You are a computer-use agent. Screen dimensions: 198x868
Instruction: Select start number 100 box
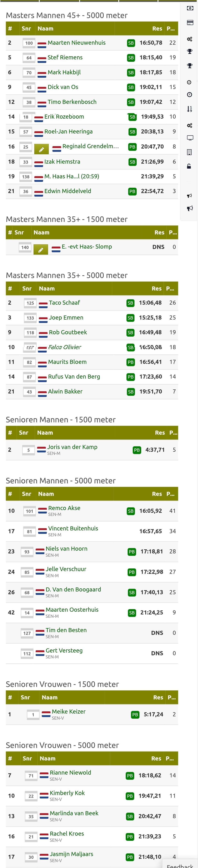pyautogui.click(x=29, y=43)
